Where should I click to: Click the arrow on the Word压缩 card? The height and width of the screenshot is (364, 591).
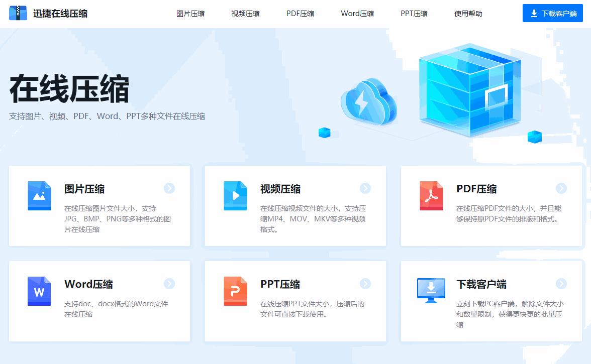point(169,284)
